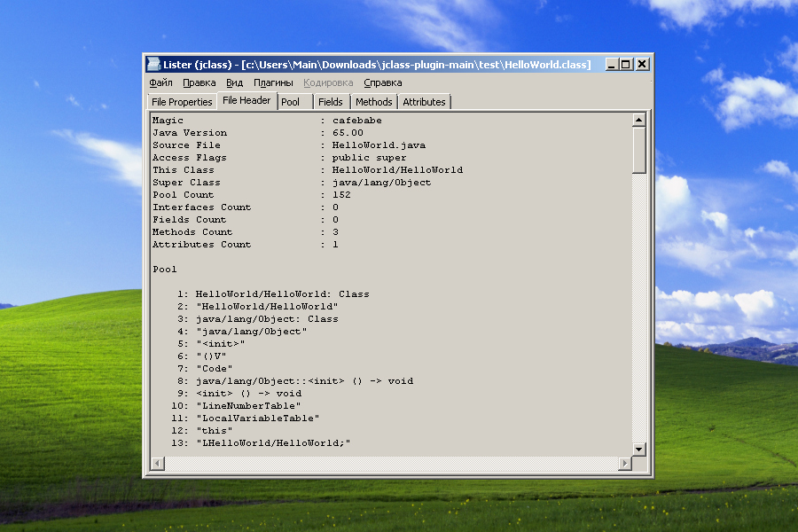Switch to the File Properties tab

click(x=182, y=102)
